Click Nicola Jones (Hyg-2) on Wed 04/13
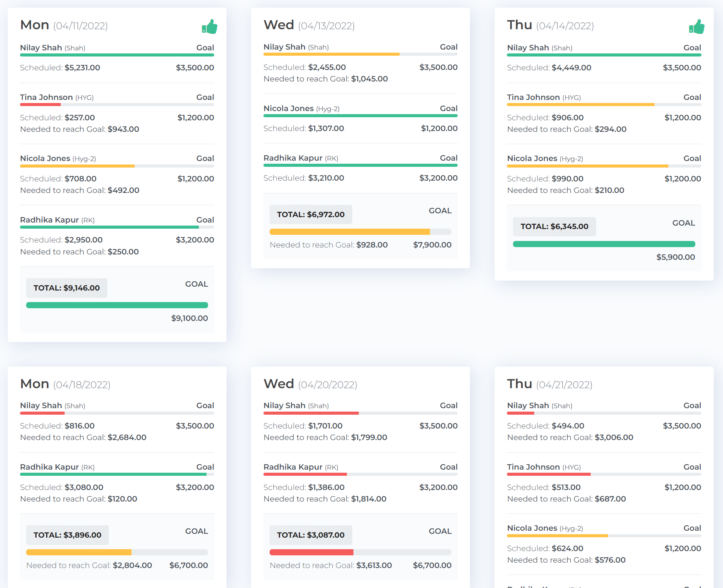 click(301, 108)
